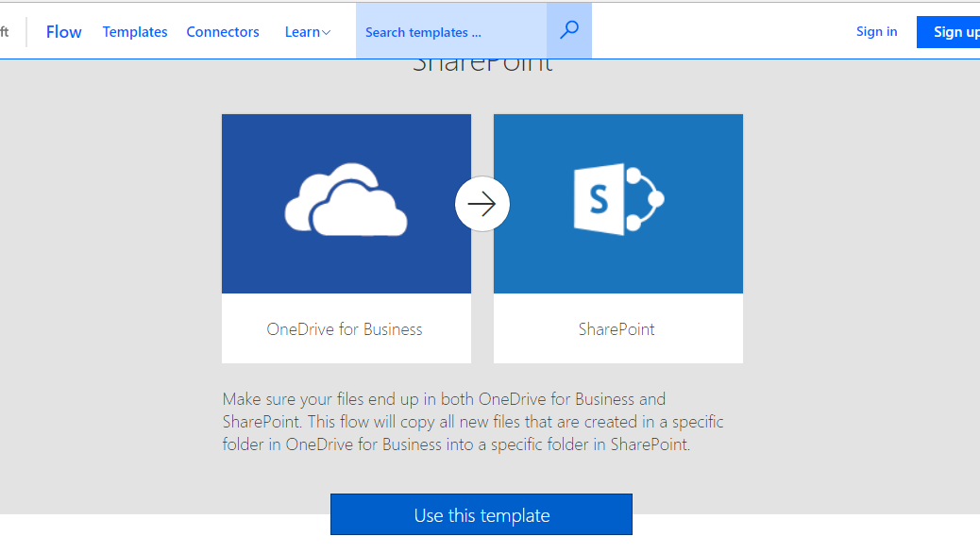Click the Flow logo
This screenshot has width=980, height=553.
click(62, 31)
